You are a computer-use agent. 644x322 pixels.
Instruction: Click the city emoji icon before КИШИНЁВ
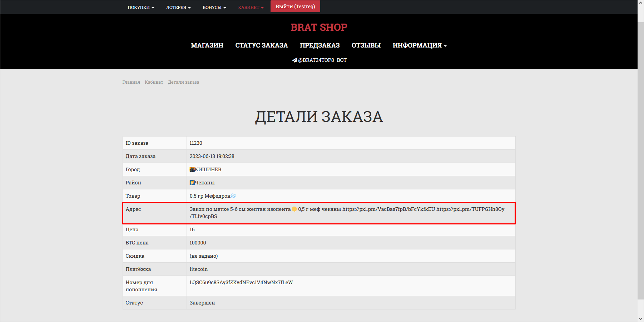[192, 169]
